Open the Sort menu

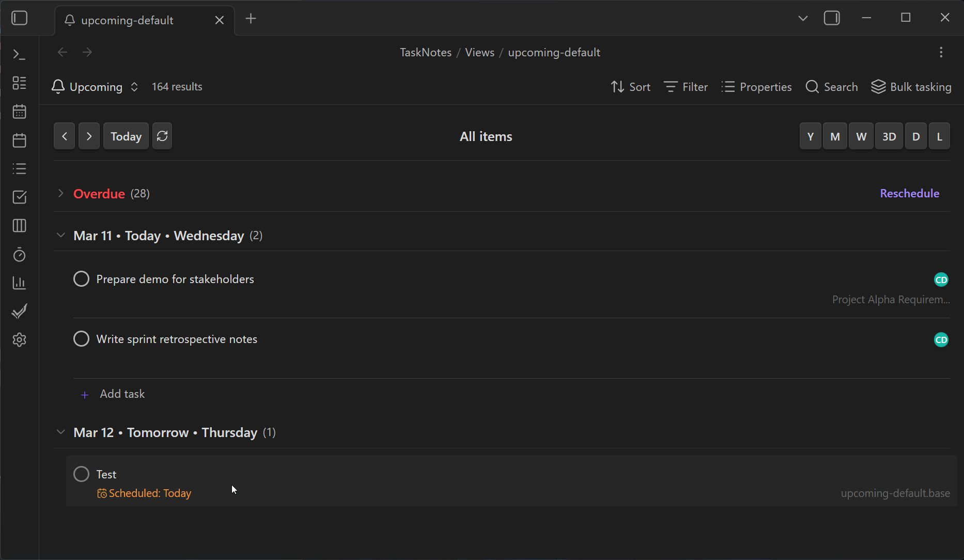(x=630, y=87)
